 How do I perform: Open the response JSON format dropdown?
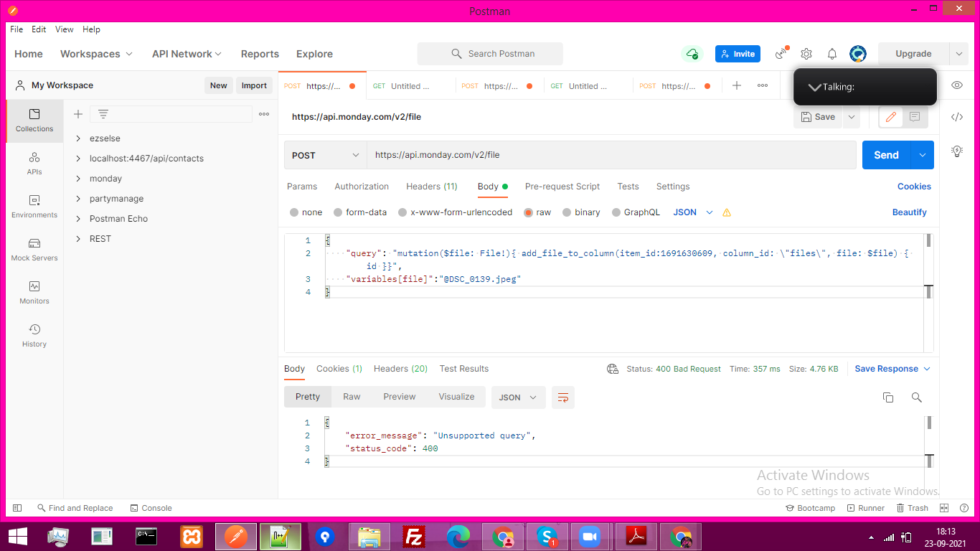coord(518,397)
